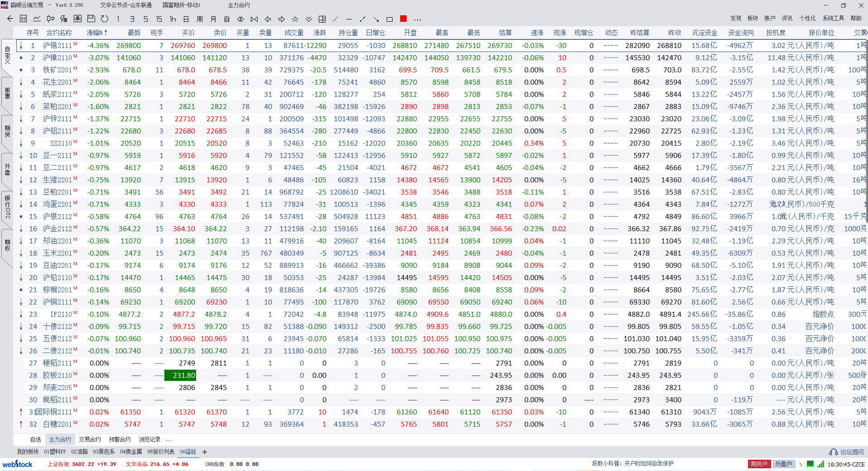Select the weekly (周) period button

[200, 19]
